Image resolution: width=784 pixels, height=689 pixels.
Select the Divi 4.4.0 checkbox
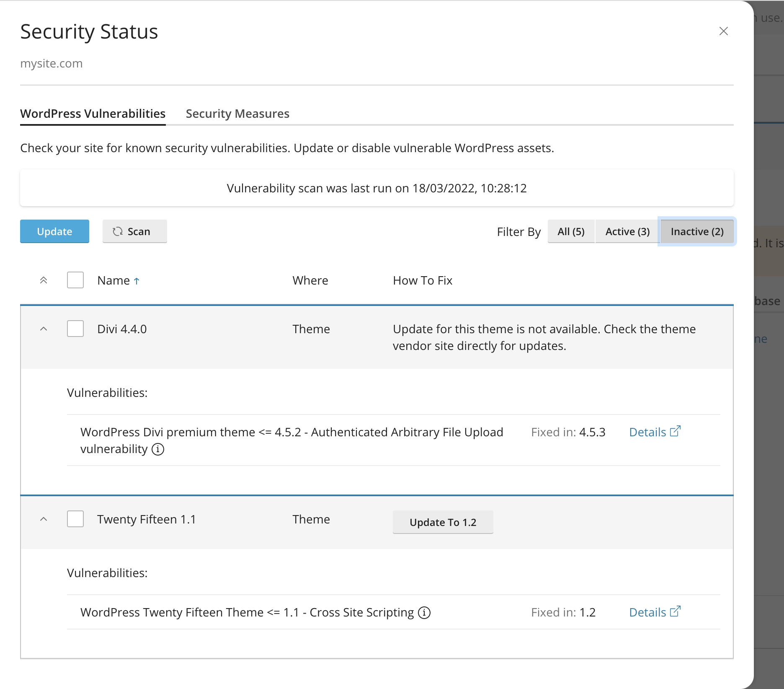coord(75,329)
